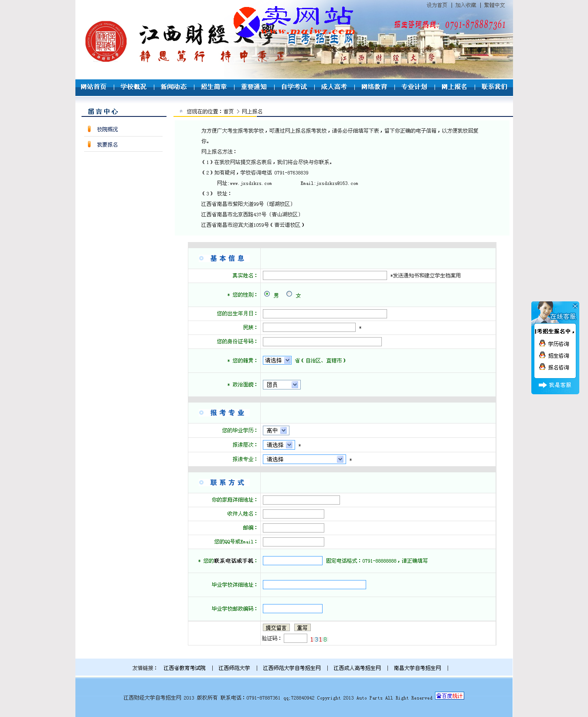This screenshot has width=588, height=717.
Task: Select the 女 gender radio button
Action: [289, 294]
